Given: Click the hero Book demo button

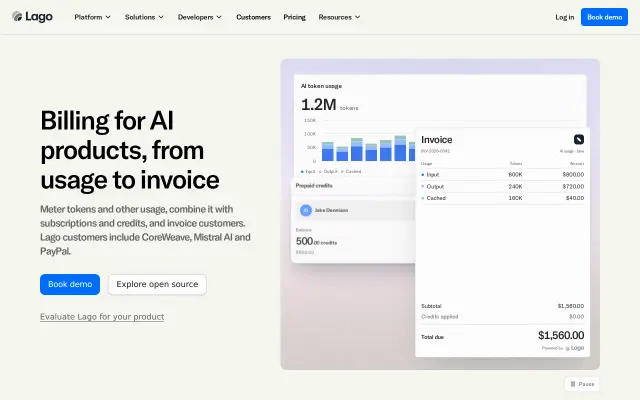Looking at the screenshot, I should (70, 284).
